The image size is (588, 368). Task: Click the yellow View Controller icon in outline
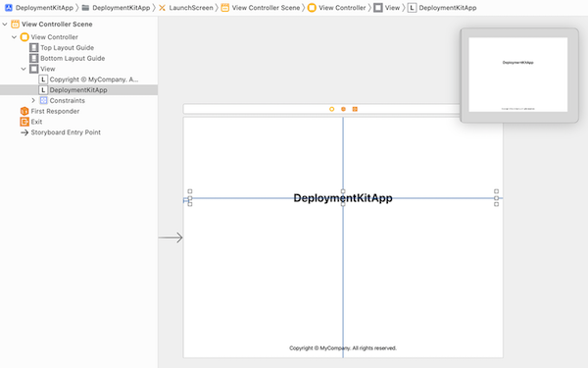[x=24, y=37]
